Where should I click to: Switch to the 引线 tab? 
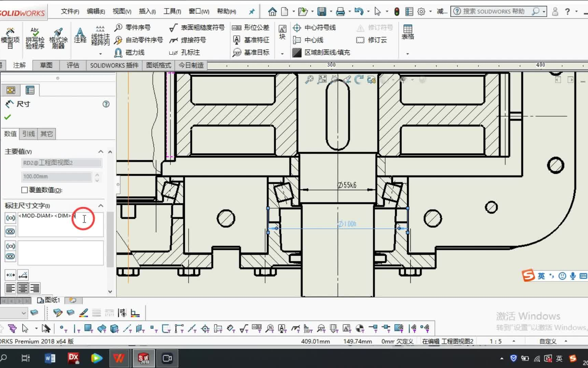pyautogui.click(x=29, y=134)
